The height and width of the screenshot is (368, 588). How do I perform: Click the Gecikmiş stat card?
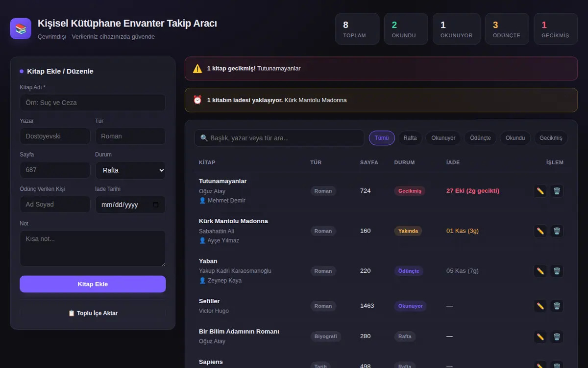[556, 29]
